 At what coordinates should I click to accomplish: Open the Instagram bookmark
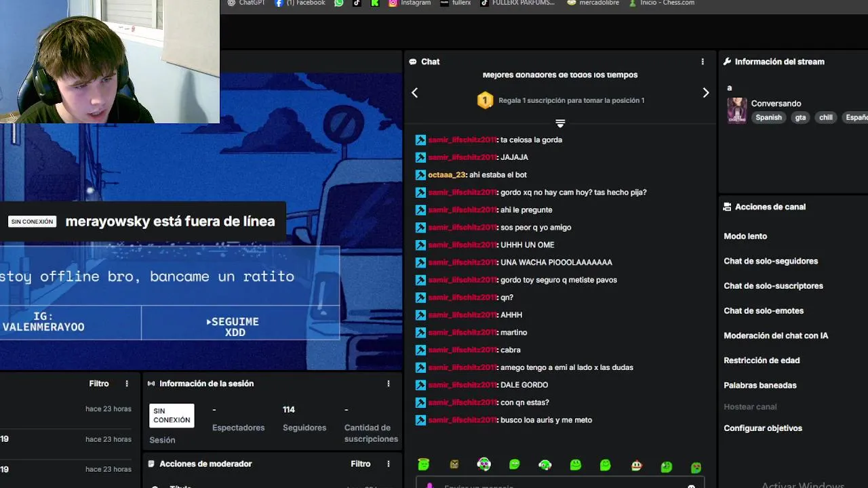click(x=410, y=3)
